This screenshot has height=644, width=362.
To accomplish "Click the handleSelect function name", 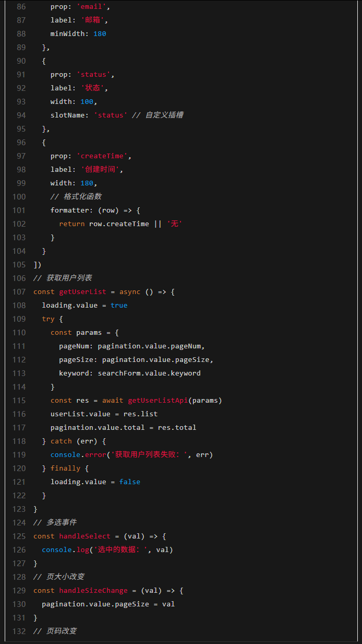I will 85,536.
